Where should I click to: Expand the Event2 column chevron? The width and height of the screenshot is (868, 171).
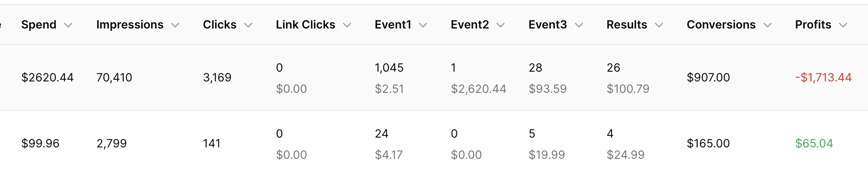tap(501, 25)
